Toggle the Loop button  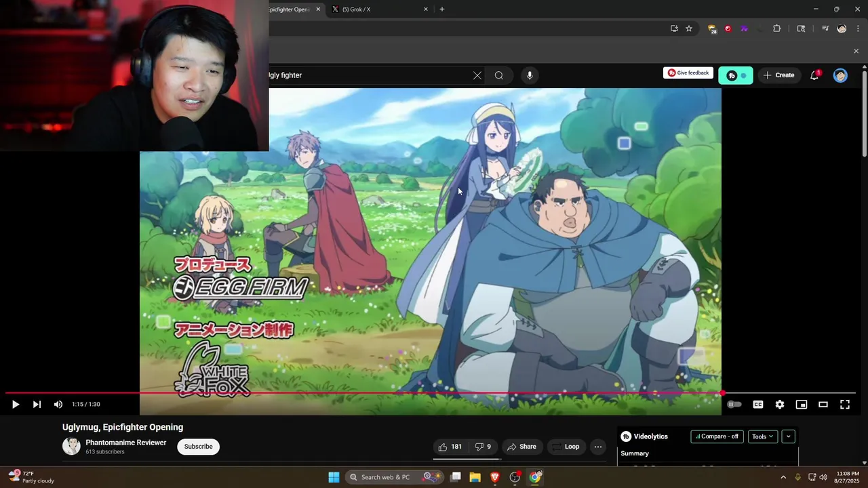(x=565, y=447)
